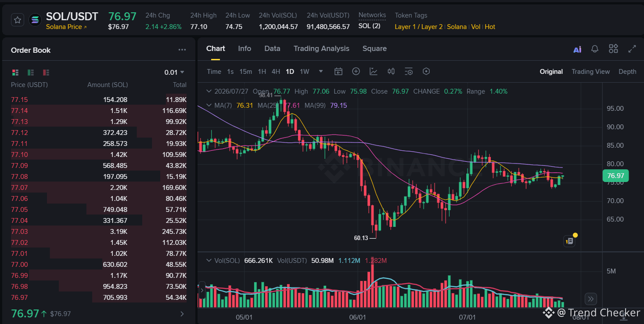Viewport: 644px width, 324px height.
Task: Click the add circle plus icon
Action: (x=356, y=72)
